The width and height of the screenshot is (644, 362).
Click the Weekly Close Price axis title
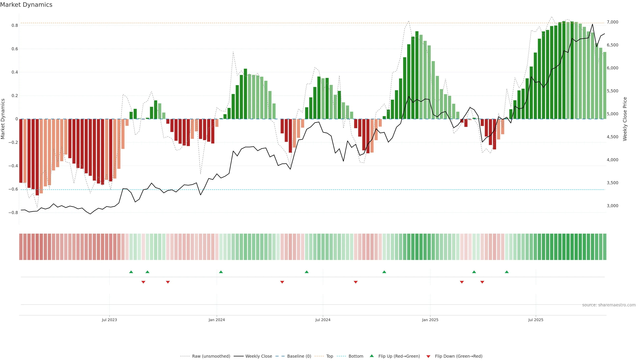click(x=625, y=119)
